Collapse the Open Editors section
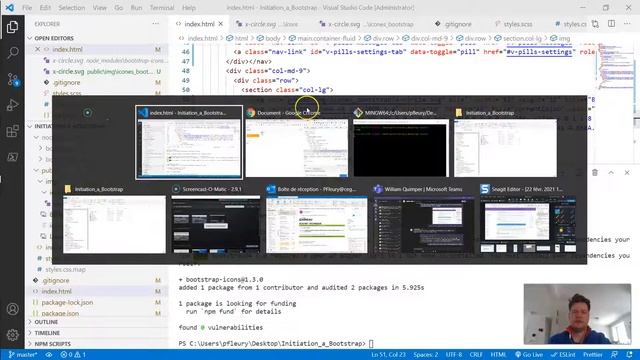 54,38
